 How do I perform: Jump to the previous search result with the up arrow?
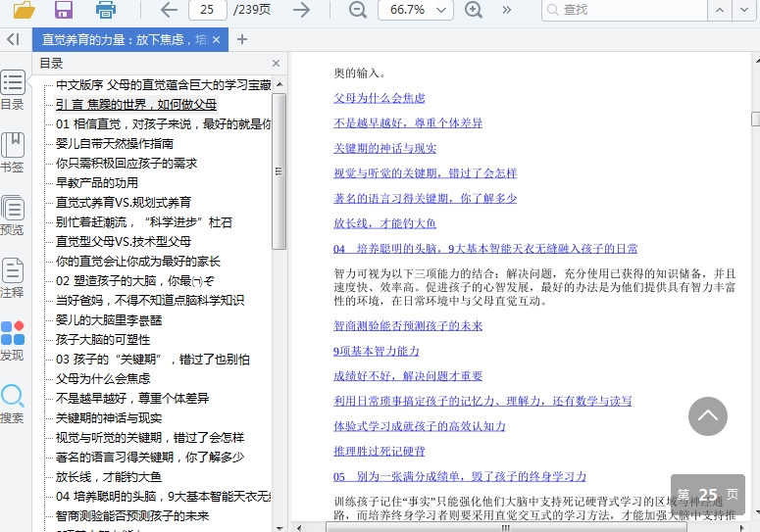tap(720, 10)
